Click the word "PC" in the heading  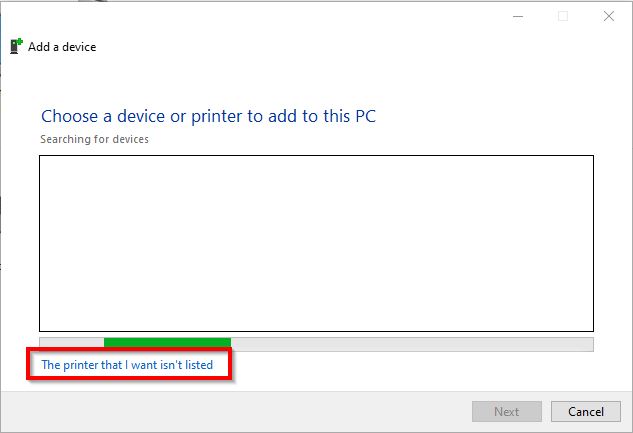[x=364, y=116]
